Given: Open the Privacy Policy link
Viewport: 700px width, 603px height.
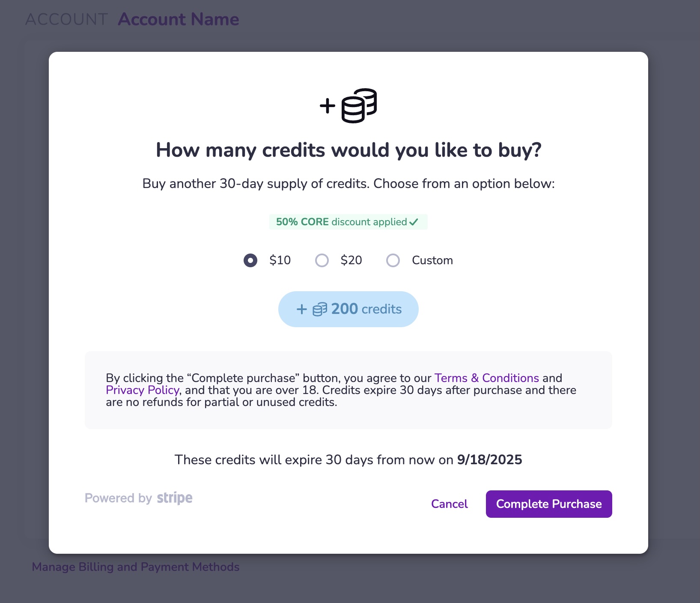Looking at the screenshot, I should point(142,390).
